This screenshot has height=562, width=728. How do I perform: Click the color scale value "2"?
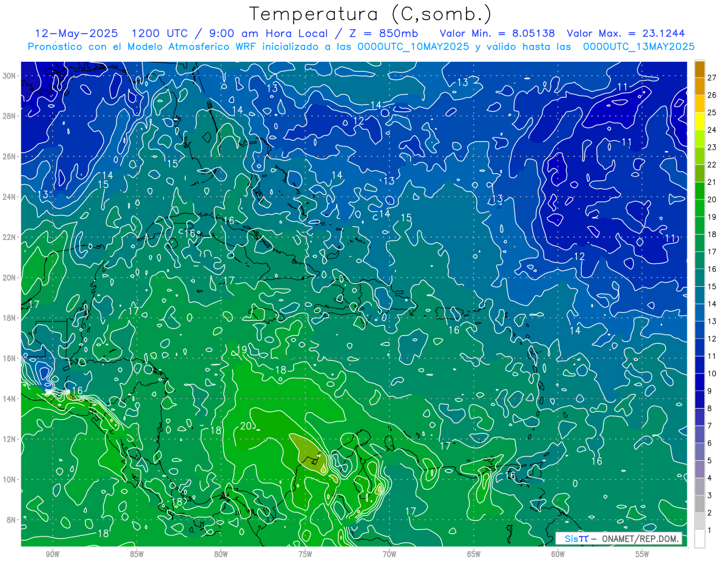[x=709, y=513]
